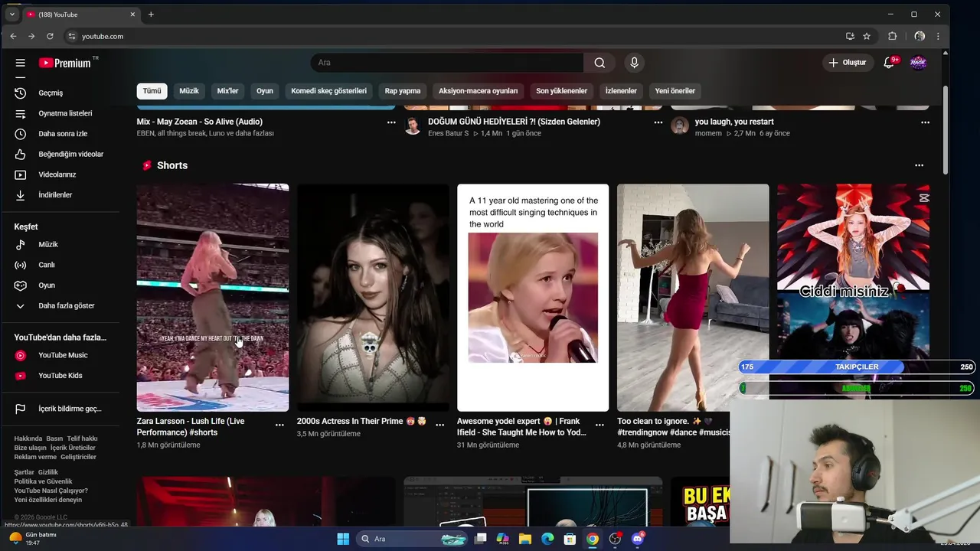This screenshot has width=980, height=551.
Task: Select the Oyun filter chip
Action: tap(265, 91)
